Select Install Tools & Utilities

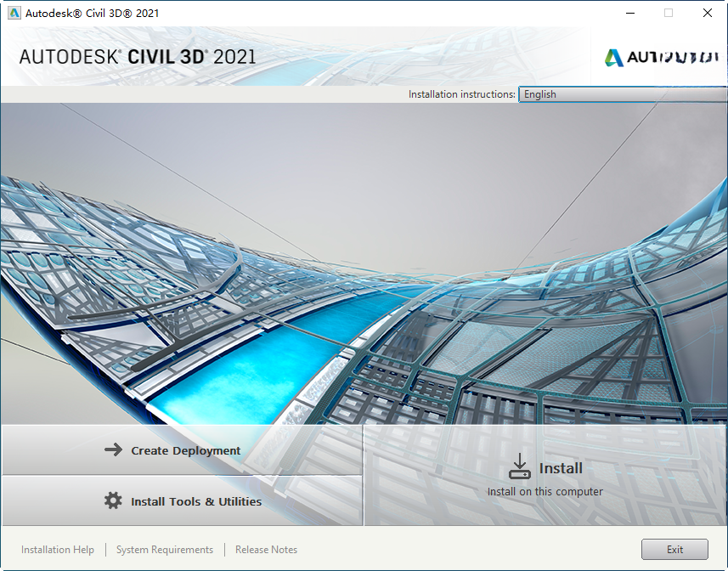182,501
